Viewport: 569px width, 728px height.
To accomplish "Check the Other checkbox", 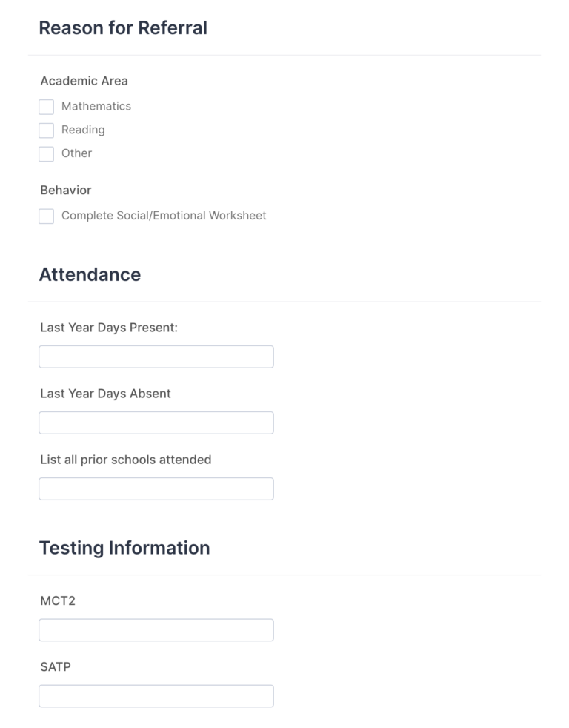I will [x=46, y=154].
